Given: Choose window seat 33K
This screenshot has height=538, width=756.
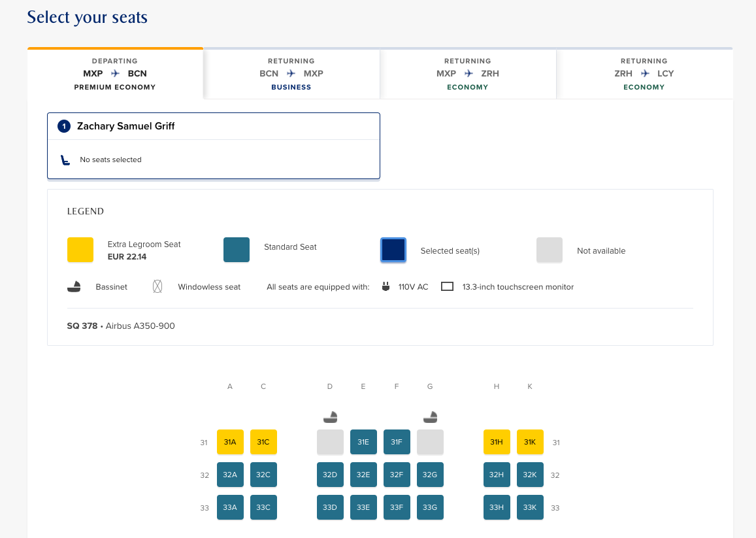Looking at the screenshot, I should tap(530, 507).
